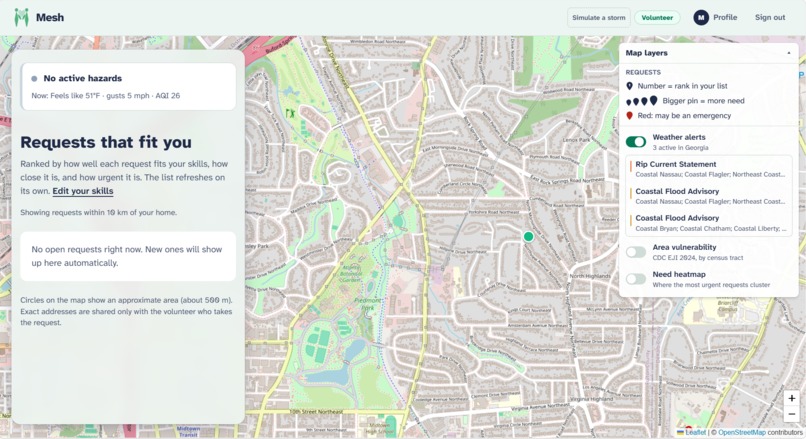Enable the Need heatmap layer
Viewport: 806px width, 439px height.
(636, 279)
